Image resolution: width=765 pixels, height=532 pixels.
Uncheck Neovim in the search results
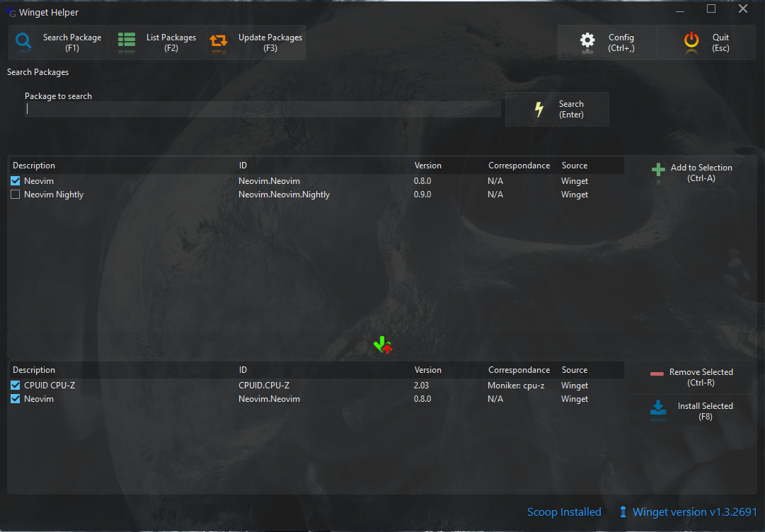click(x=15, y=181)
